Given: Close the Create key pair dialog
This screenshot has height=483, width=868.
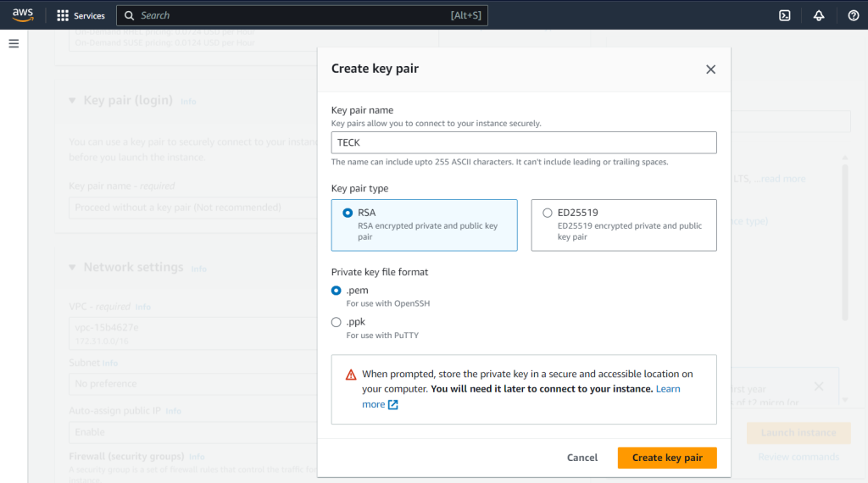Looking at the screenshot, I should click(710, 69).
